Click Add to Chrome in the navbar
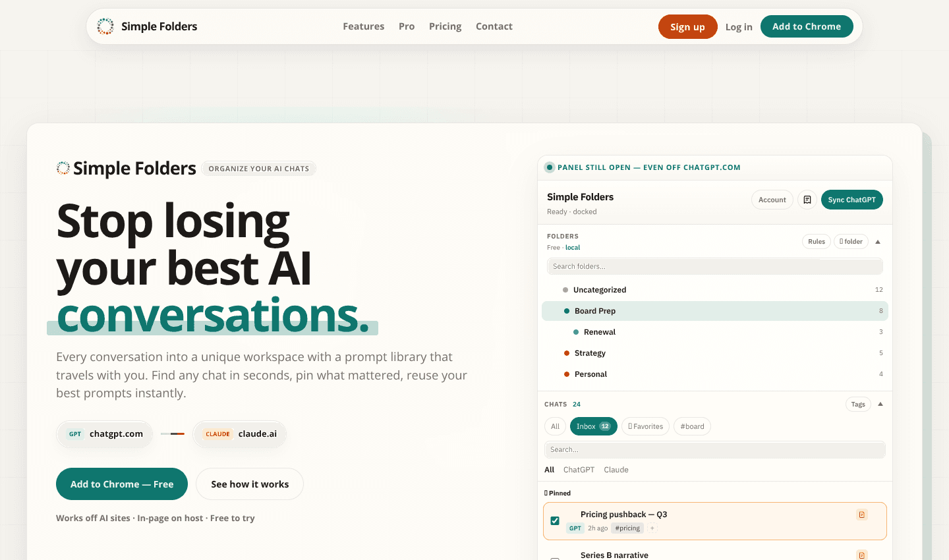This screenshot has height=560, width=949. 807,26
